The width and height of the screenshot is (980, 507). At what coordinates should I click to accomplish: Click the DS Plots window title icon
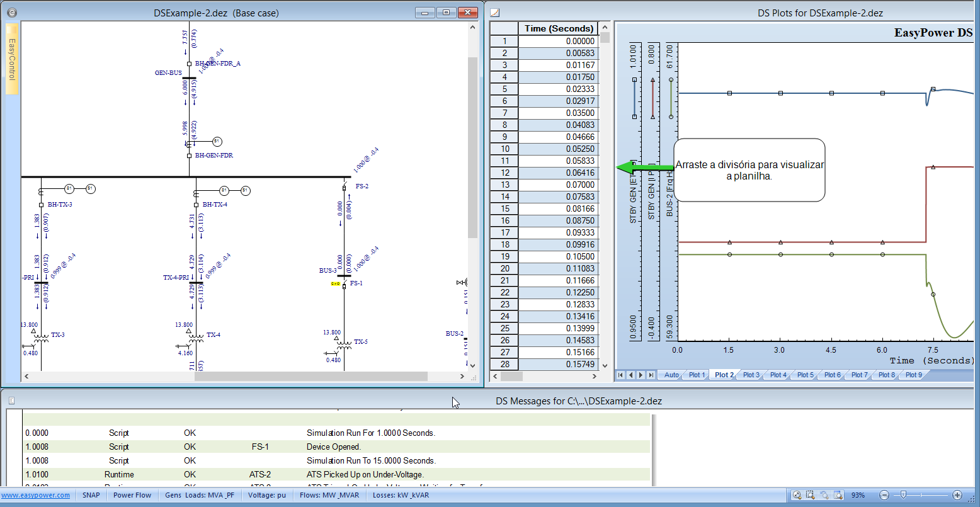pos(495,13)
